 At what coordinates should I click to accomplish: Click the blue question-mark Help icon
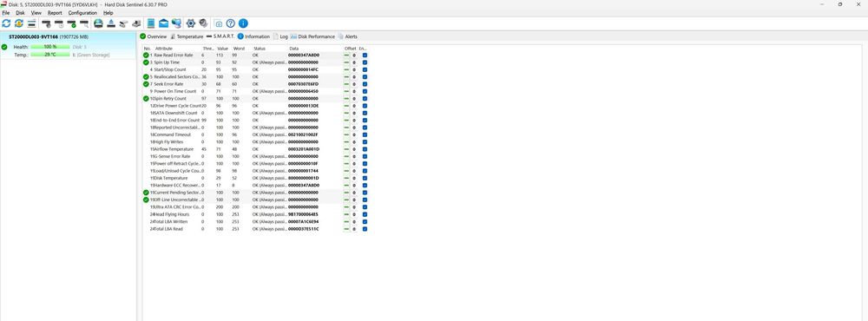[231, 23]
